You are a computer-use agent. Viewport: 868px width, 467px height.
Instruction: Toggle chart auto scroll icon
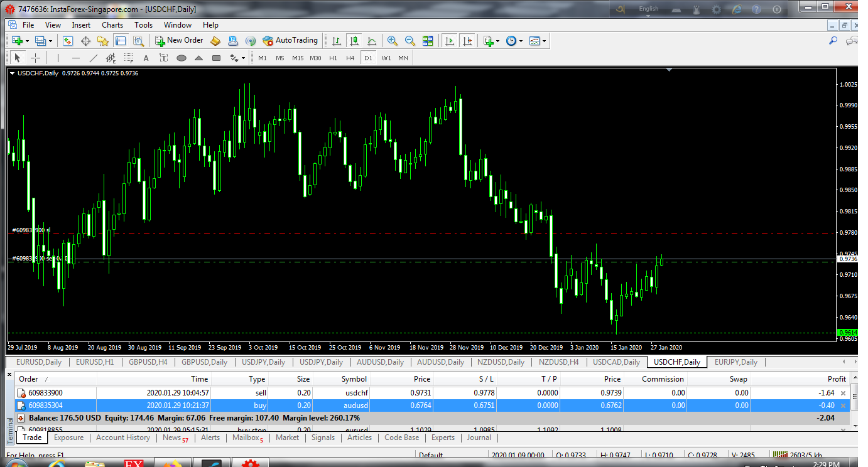coord(449,41)
